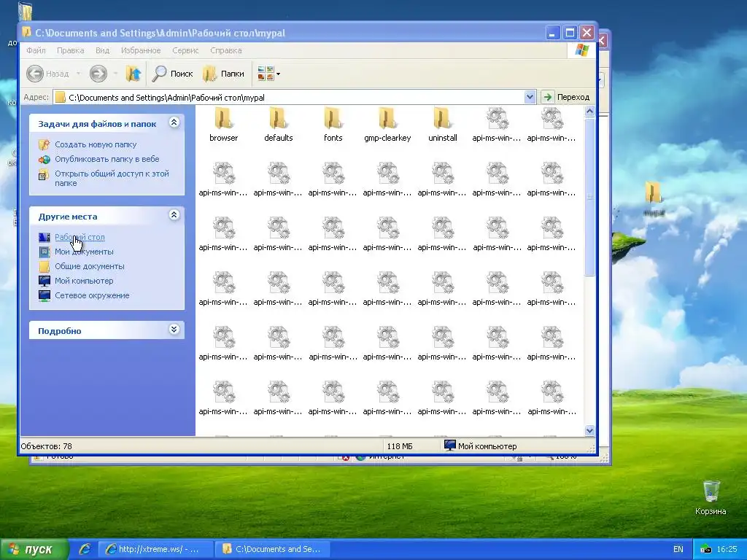Image resolution: width=747 pixels, height=560 pixels.
Task: Click Создать новую папку link
Action: tap(96, 144)
